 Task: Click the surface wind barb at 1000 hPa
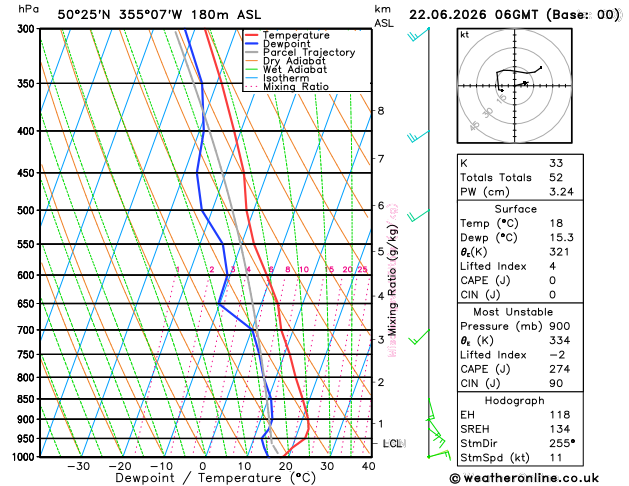point(439,456)
